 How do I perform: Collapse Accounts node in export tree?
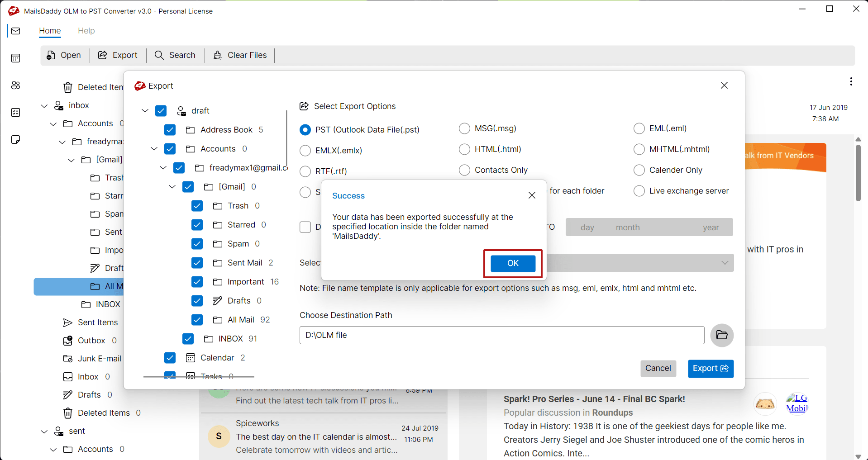pos(154,149)
